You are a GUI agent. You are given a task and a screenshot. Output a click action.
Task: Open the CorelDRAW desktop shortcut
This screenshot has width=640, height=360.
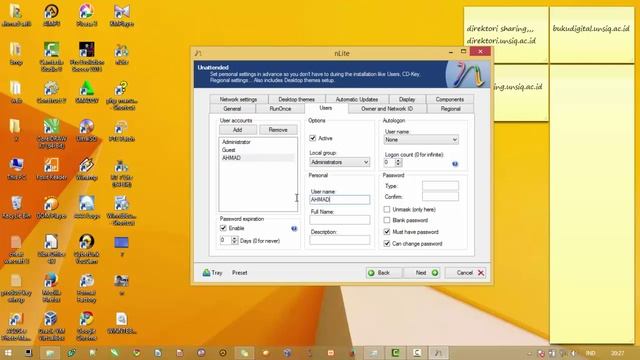[51, 134]
